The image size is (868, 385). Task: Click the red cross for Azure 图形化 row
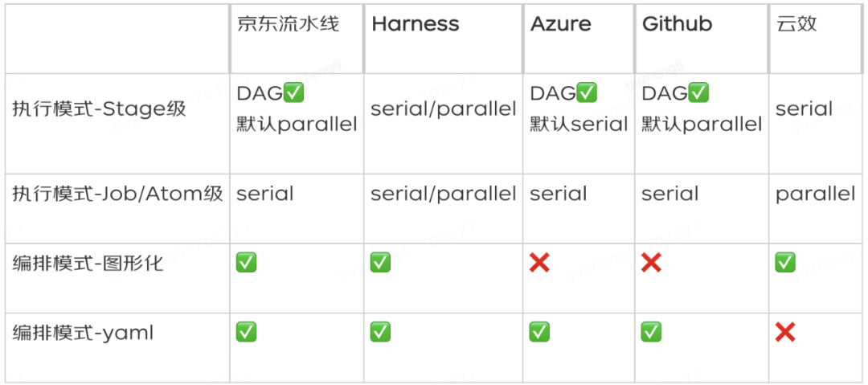539,263
